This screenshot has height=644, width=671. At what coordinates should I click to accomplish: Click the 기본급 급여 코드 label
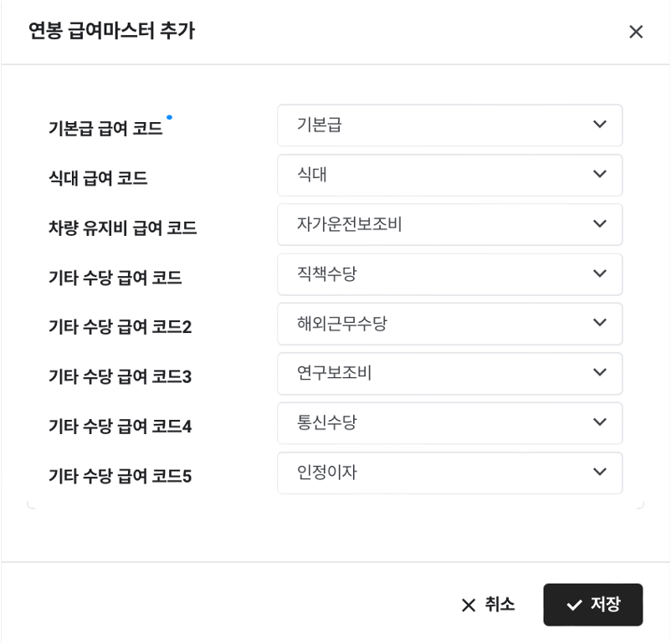click(x=105, y=129)
